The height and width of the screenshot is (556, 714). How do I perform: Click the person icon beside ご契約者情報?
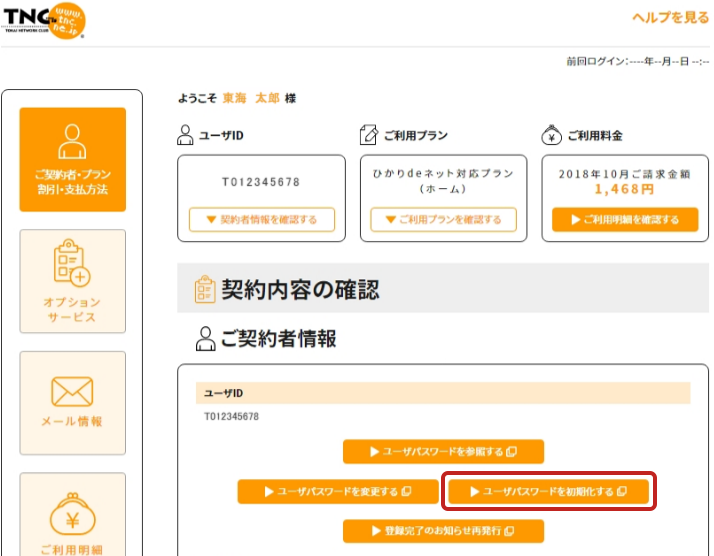(204, 339)
